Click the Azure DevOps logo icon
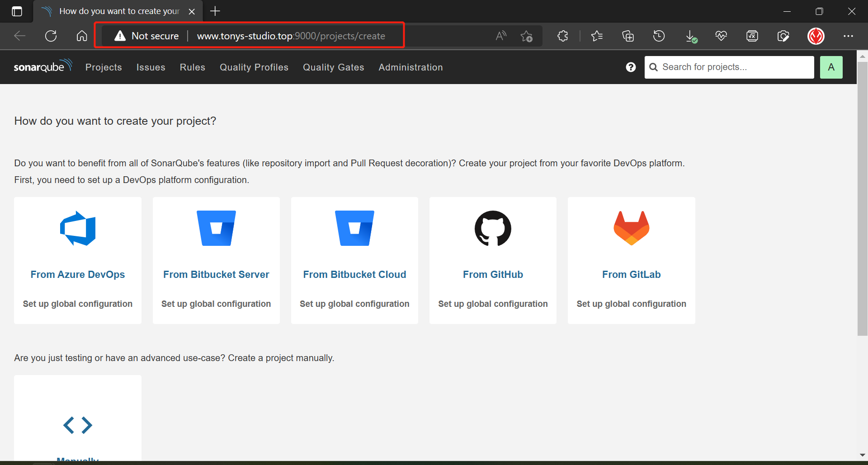The height and width of the screenshot is (465, 868). pos(78,228)
